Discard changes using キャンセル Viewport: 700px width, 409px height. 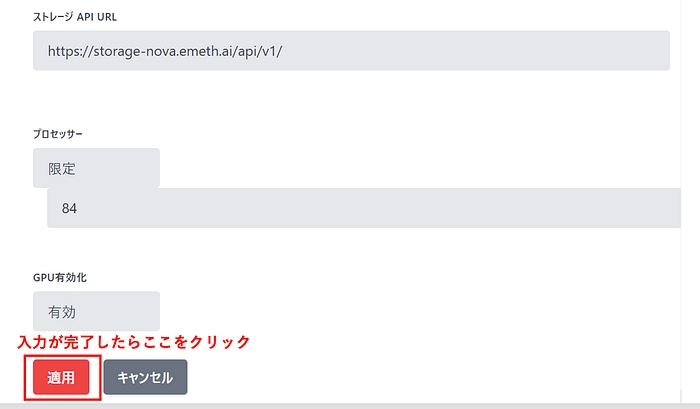(x=145, y=377)
